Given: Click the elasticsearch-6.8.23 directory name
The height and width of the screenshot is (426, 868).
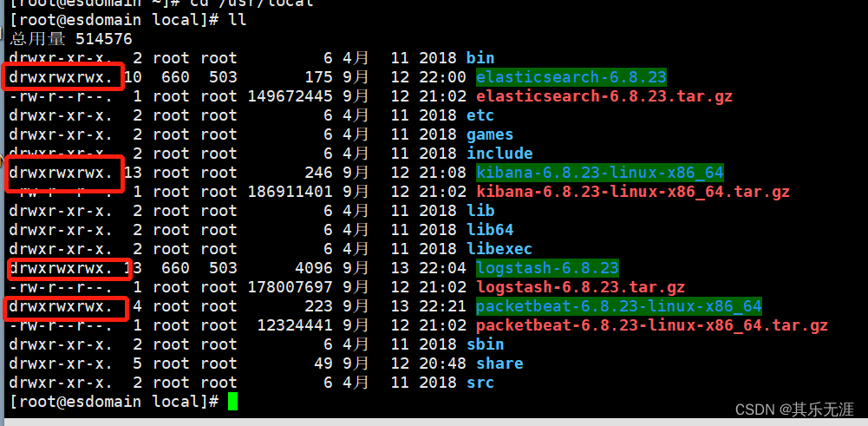Looking at the screenshot, I should (x=571, y=77).
